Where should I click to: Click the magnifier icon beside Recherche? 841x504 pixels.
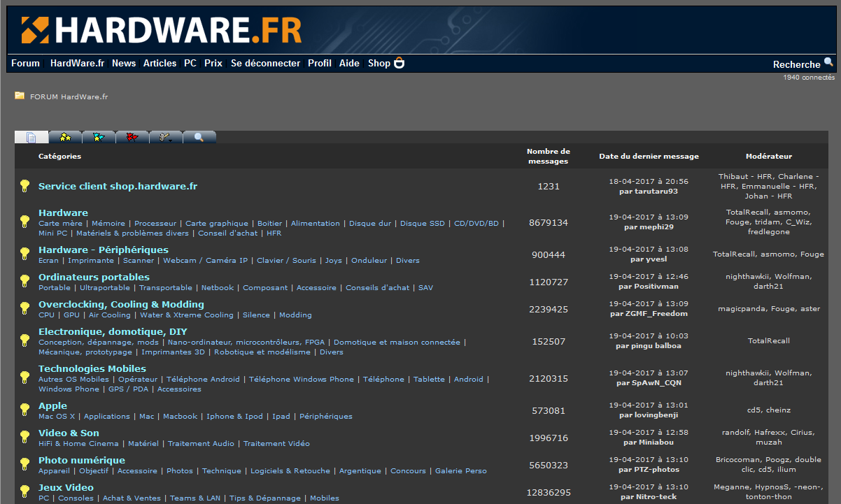coord(828,62)
